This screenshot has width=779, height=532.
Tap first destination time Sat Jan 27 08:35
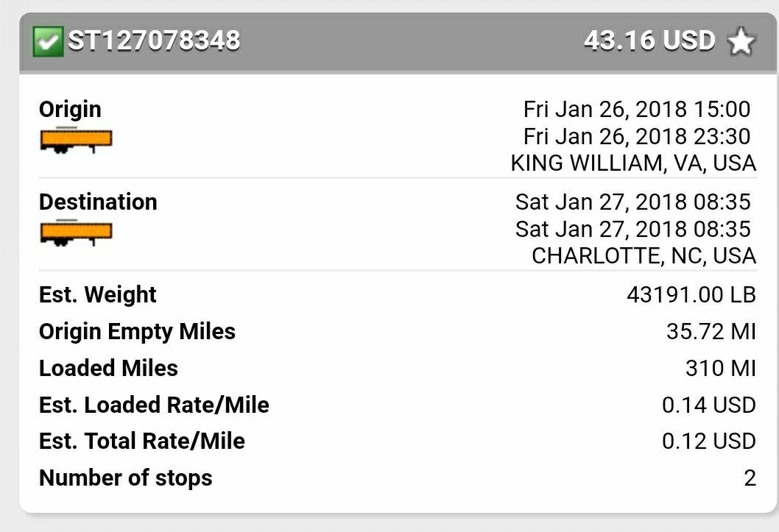point(633,202)
